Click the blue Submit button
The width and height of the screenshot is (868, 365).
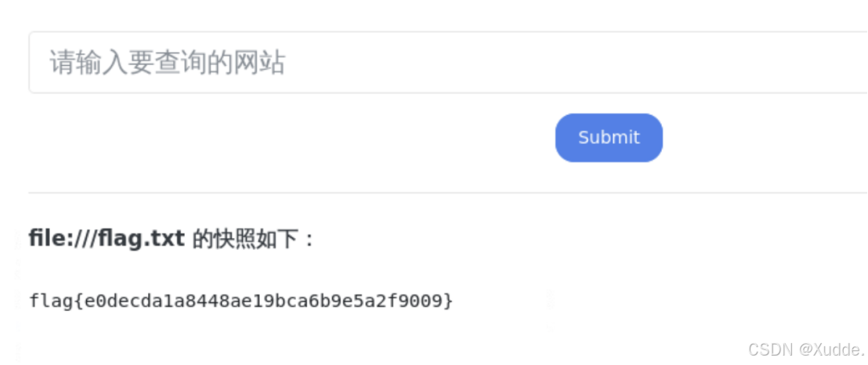(x=609, y=138)
